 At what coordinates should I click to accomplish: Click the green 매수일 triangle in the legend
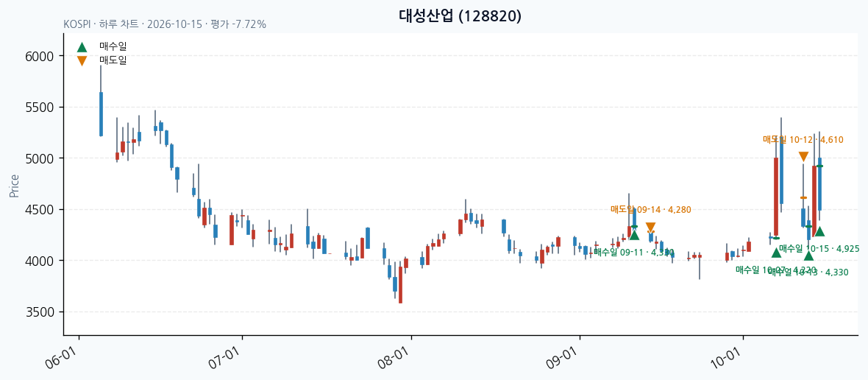(x=82, y=48)
